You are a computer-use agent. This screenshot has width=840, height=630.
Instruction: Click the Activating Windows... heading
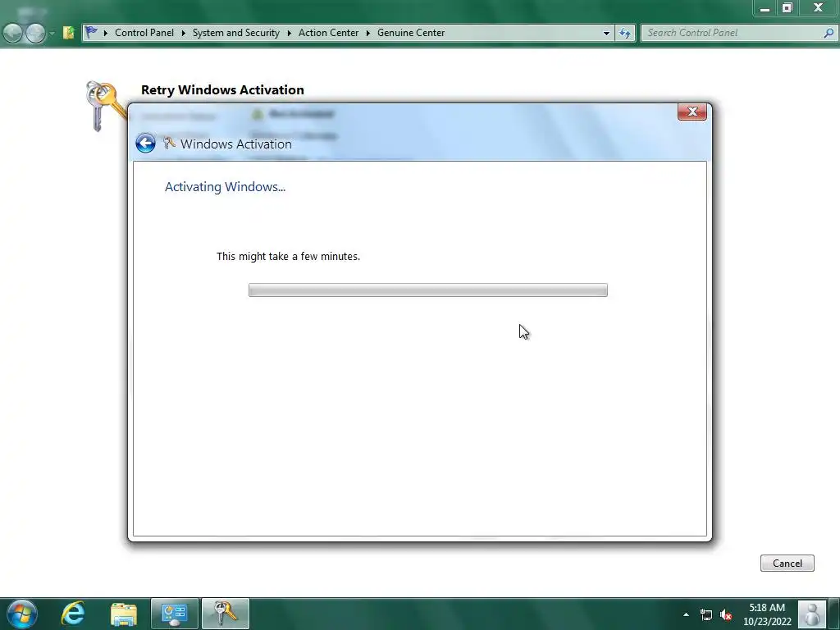click(x=225, y=186)
